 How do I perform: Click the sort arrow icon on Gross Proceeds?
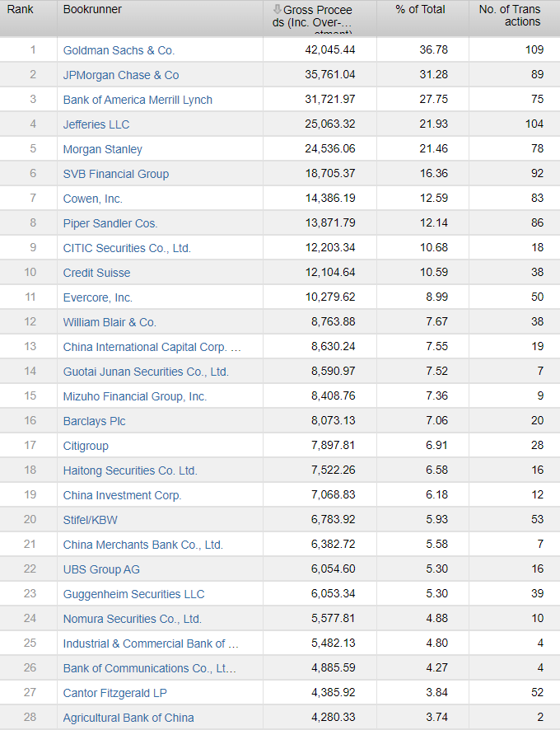click(x=278, y=10)
